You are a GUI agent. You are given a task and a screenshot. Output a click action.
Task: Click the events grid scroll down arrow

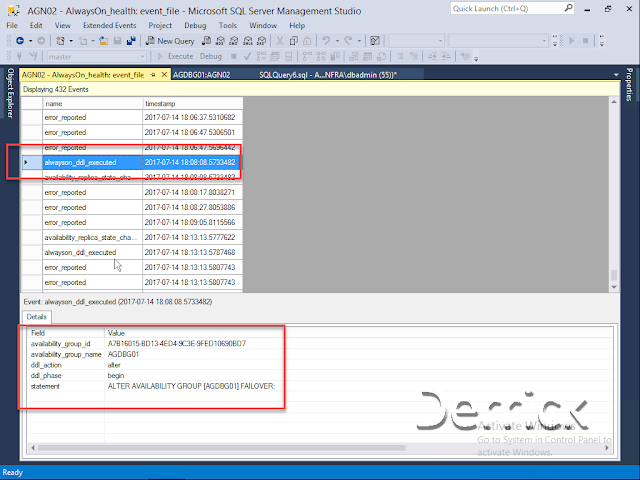pos(614,287)
